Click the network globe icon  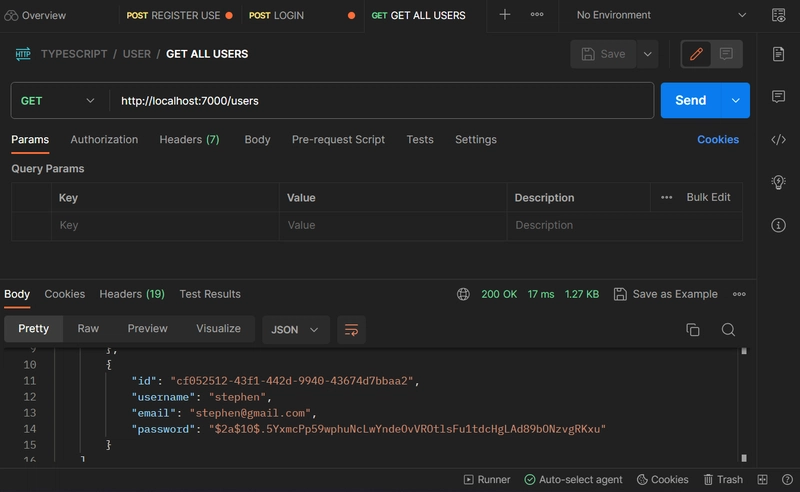463,294
